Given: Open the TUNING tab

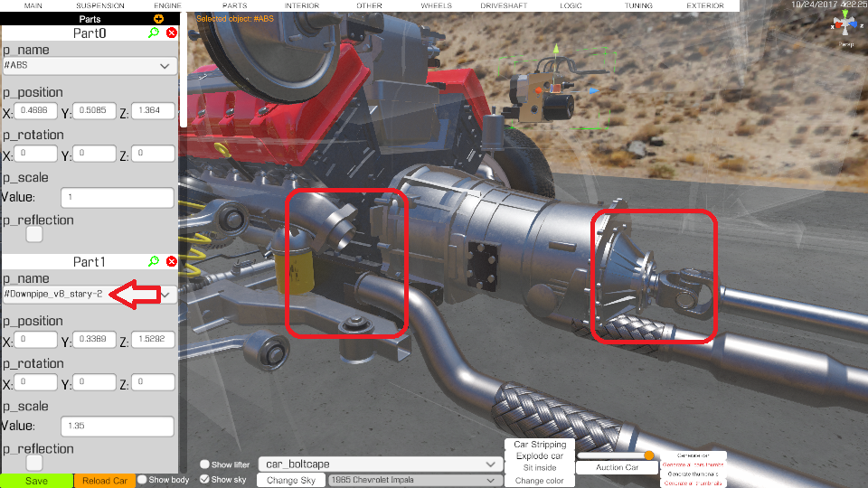Looking at the screenshot, I should pos(638,5).
